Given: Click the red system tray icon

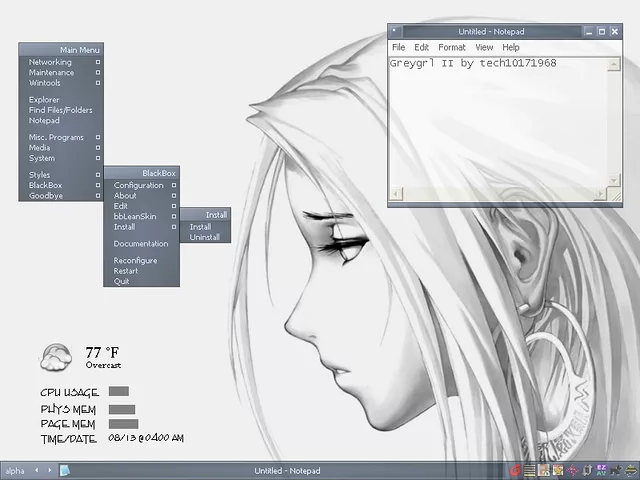Looking at the screenshot, I should tap(517, 470).
